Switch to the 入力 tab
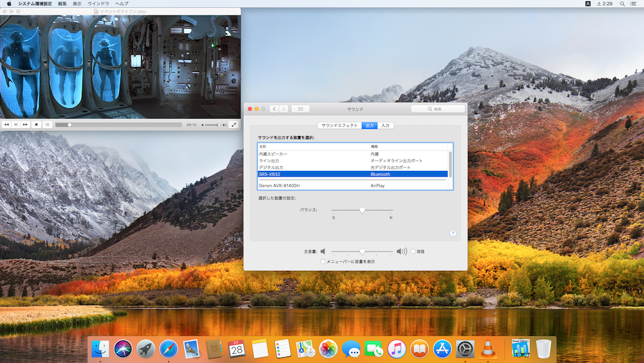The image size is (644, 363). pyautogui.click(x=385, y=126)
